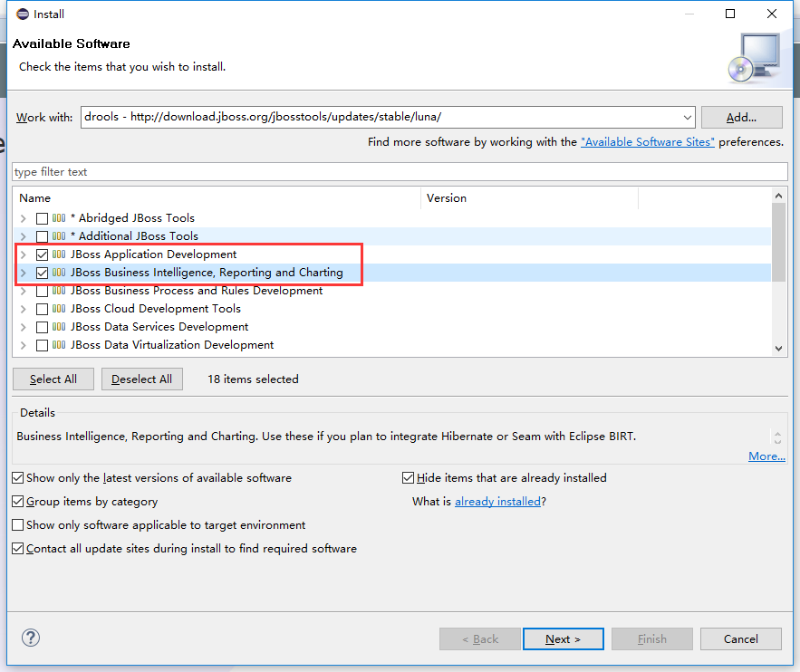Maximize the Install dialog window
This screenshot has height=672, width=800.
pos(730,14)
